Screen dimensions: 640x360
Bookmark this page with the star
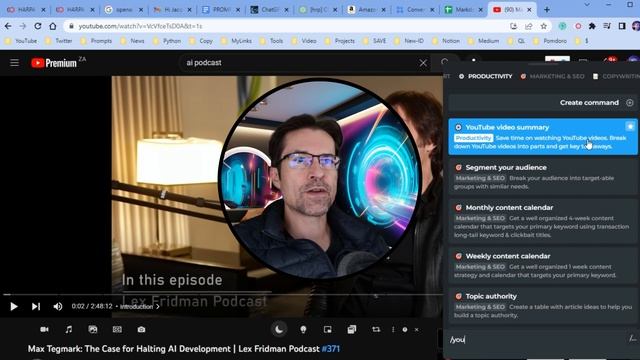click(x=544, y=26)
